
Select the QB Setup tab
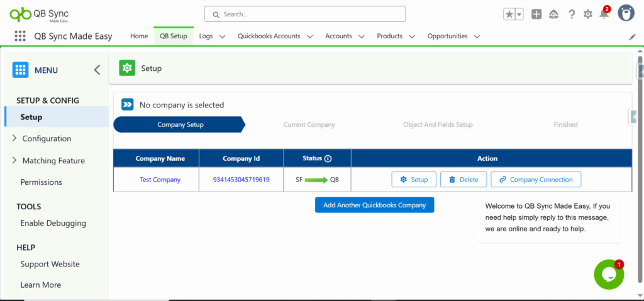point(174,36)
